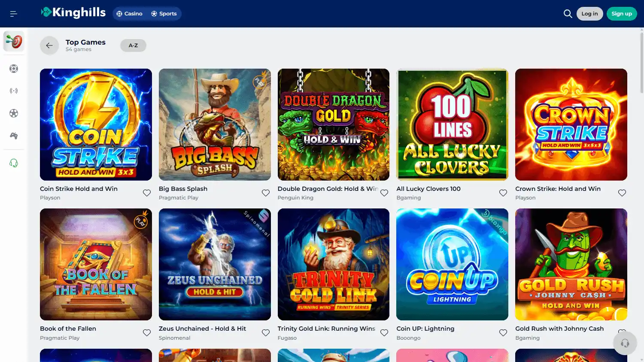644x362 pixels.
Task: Favorite Crown Strike: Hold and Win
Action: tap(622, 193)
